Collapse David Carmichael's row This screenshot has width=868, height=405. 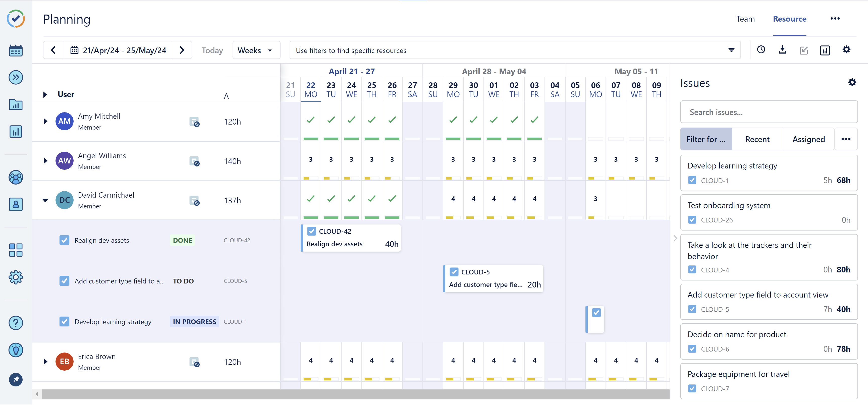(x=45, y=200)
